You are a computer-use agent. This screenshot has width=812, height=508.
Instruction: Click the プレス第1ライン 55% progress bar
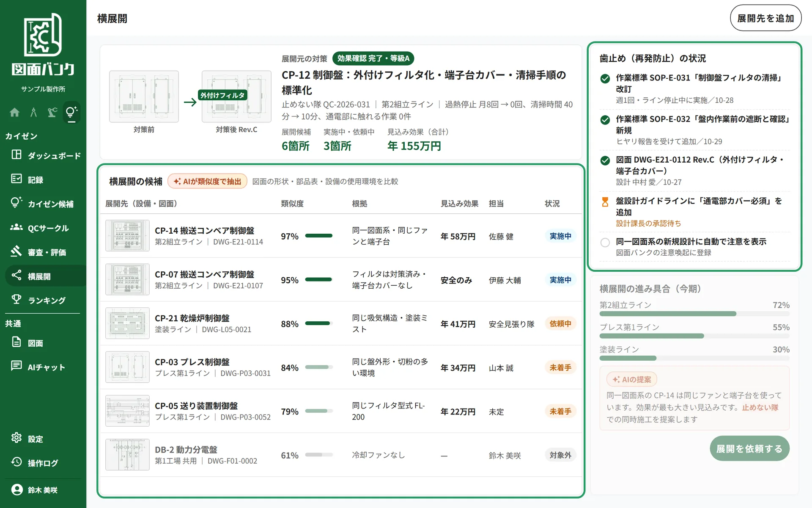click(694, 336)
